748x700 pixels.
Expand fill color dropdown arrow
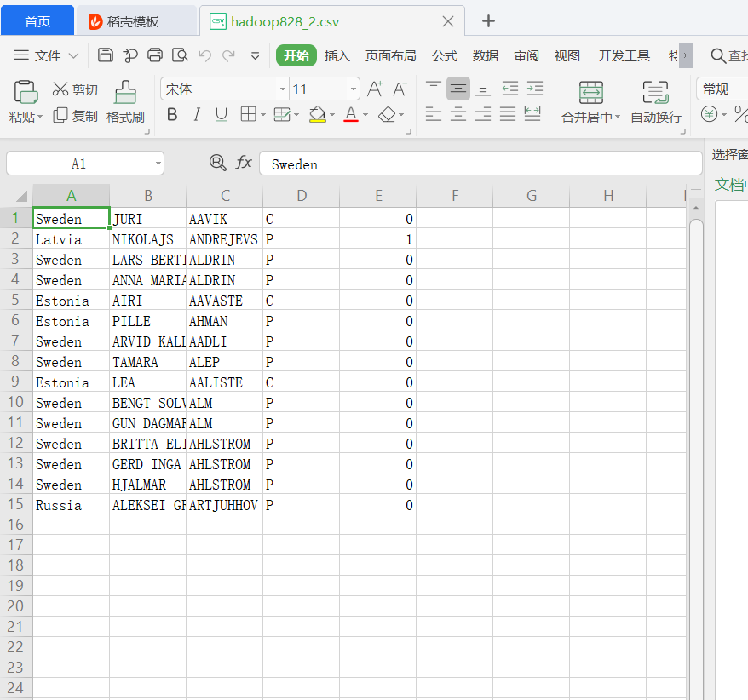click(332, 115)
